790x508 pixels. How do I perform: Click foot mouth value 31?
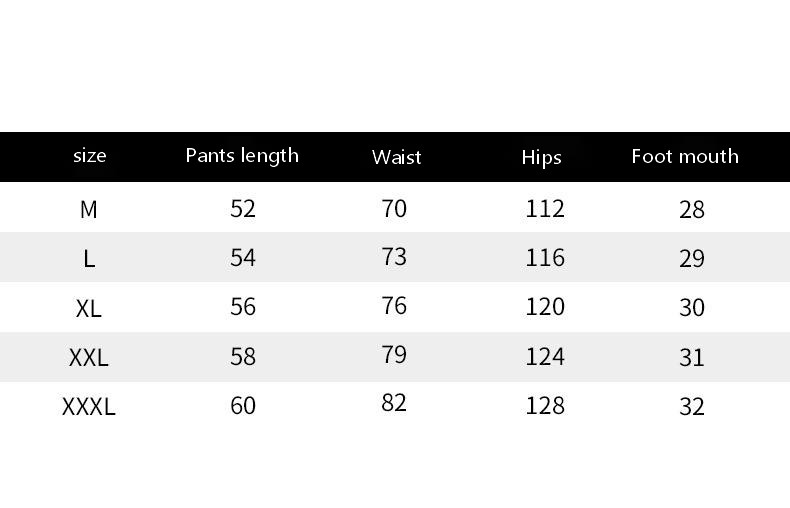click(x=692, y=358)
